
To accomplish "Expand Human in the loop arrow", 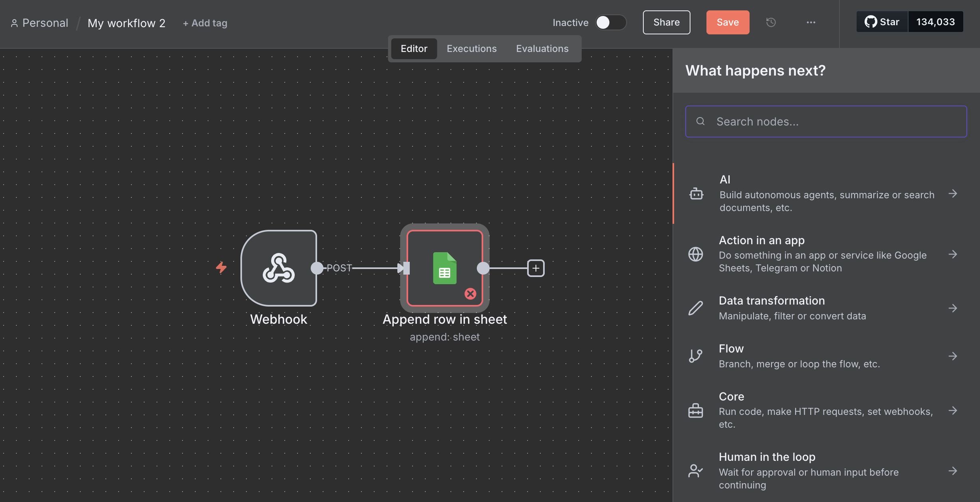I will [953, 471].
